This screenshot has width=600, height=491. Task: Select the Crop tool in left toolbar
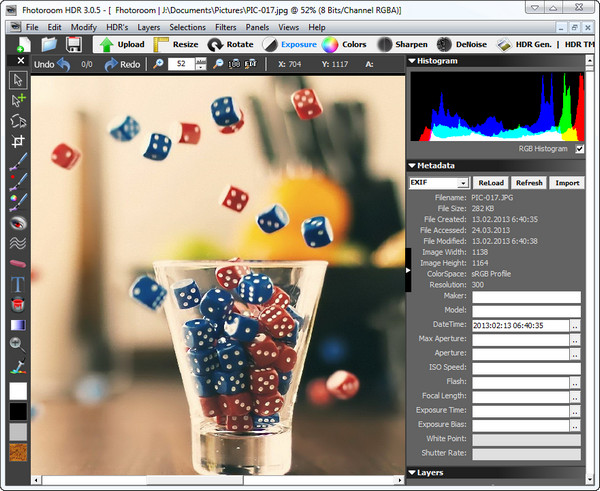[17, 142]
